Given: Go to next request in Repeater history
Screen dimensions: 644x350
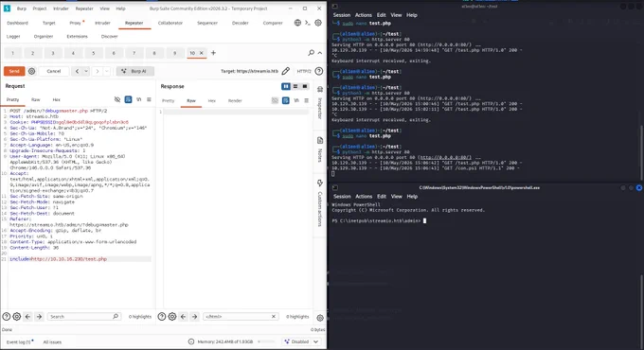Looking at the screenshot, I should click(x=98, y=71).
